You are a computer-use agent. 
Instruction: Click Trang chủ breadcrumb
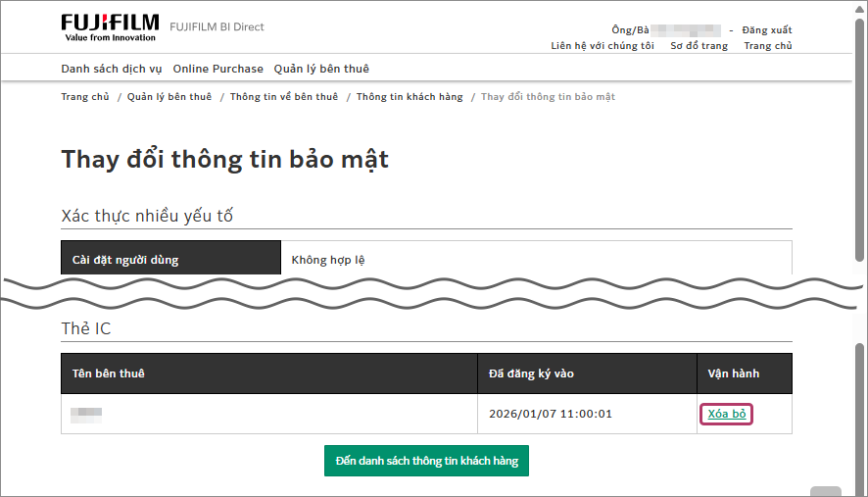[85, 97]
